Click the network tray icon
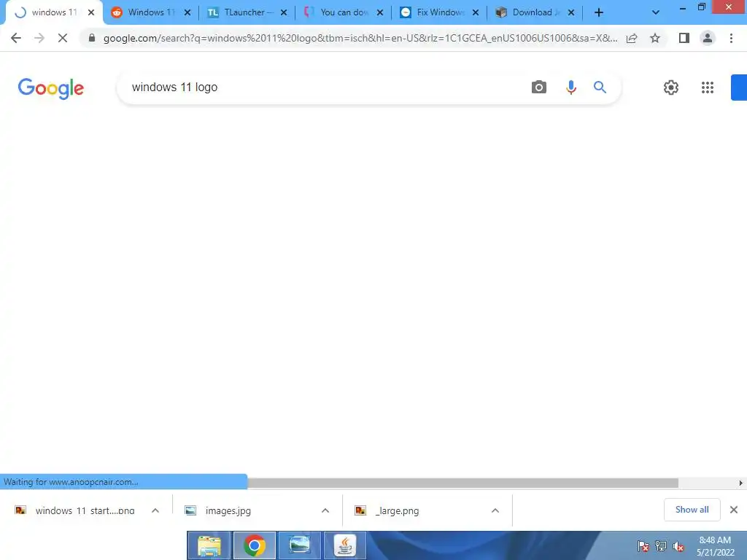 coord(661,546)
